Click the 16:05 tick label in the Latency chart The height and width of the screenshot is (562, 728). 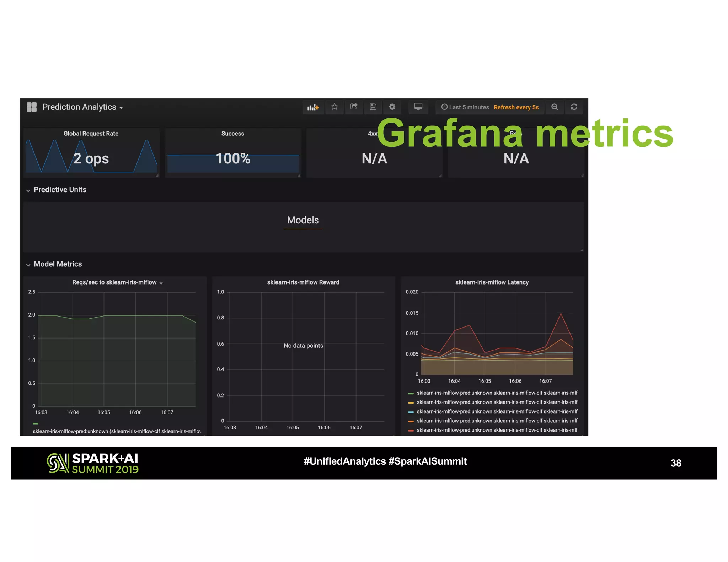point(485,381)
